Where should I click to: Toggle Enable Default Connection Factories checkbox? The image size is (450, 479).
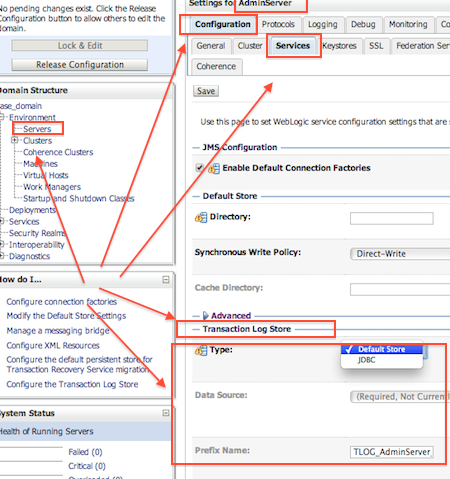point(199,167)
